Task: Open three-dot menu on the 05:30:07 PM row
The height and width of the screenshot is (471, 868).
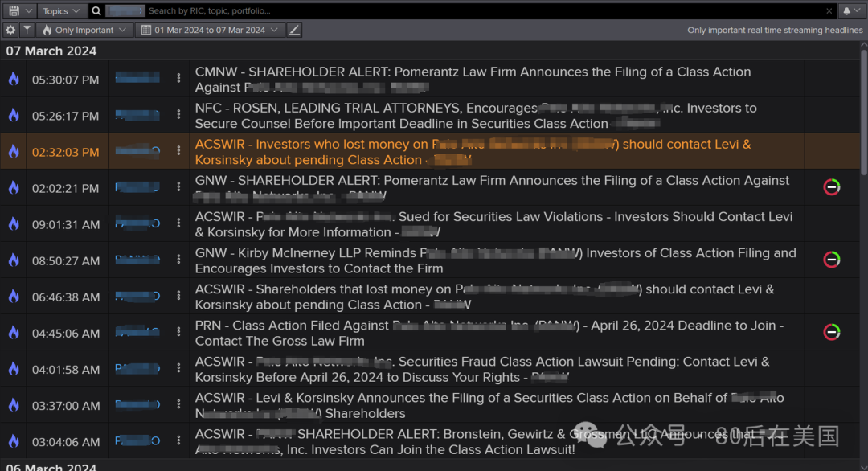Action: 178,79
